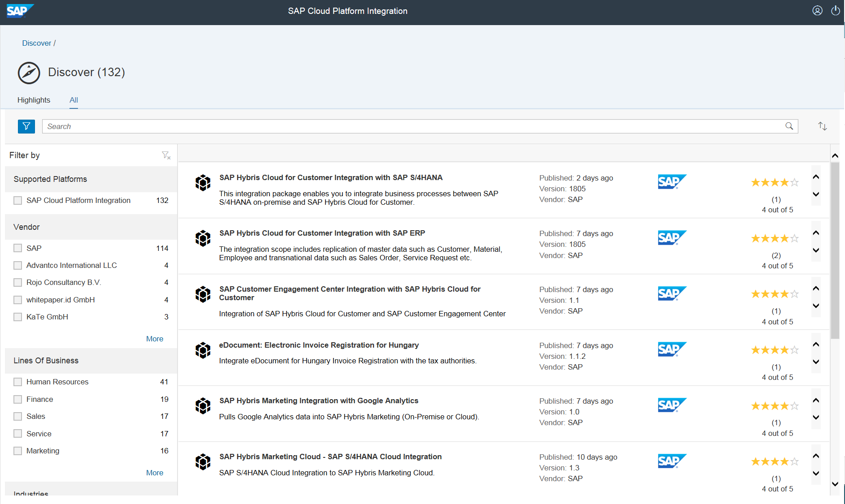The height and width of the screenshot is (504, 845).
Task: Click star rating of SAP ERP integration package
Action: click(x=775, y=239)
